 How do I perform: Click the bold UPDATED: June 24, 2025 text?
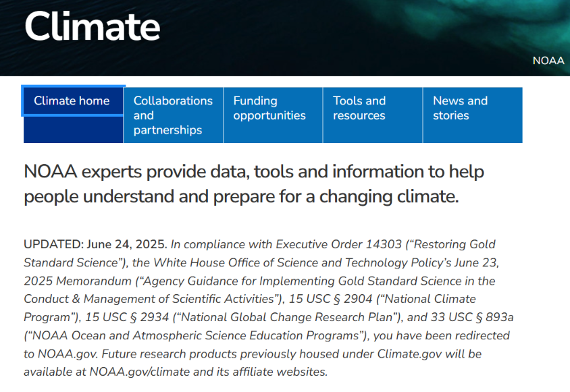pyautogui.click(x=96, y=244)
